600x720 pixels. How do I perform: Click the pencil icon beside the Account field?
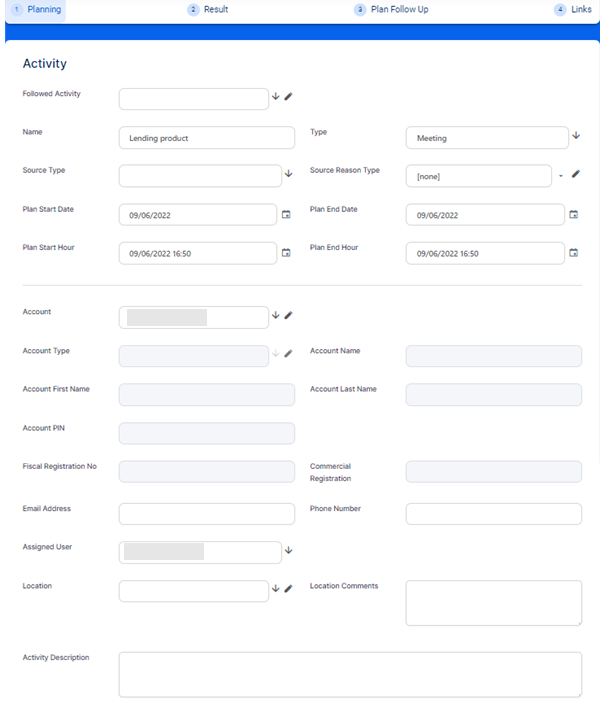(x=289, y=315)
